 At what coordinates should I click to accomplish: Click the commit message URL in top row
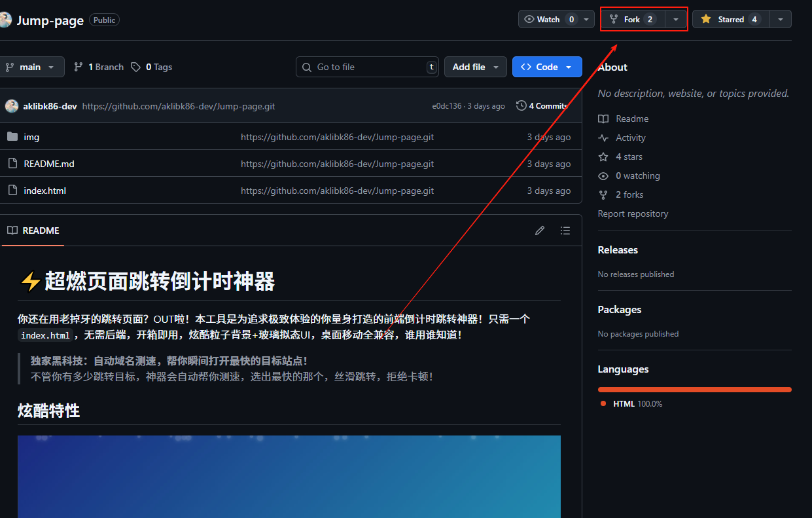(179, 105)
